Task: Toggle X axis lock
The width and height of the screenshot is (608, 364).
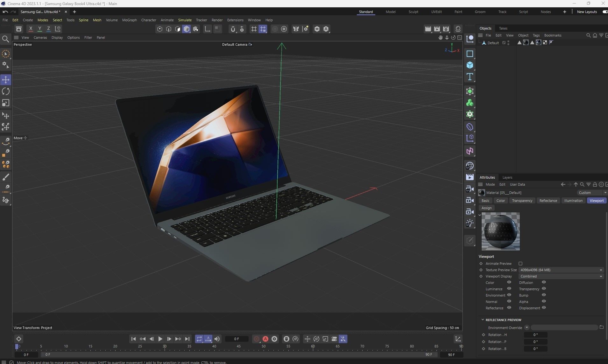Action: point(31,29)
